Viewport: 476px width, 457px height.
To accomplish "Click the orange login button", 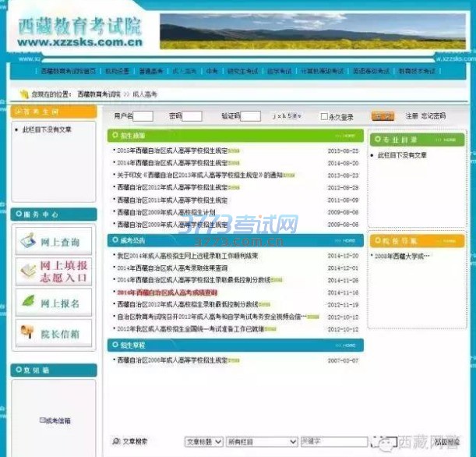I will (383, 116).
